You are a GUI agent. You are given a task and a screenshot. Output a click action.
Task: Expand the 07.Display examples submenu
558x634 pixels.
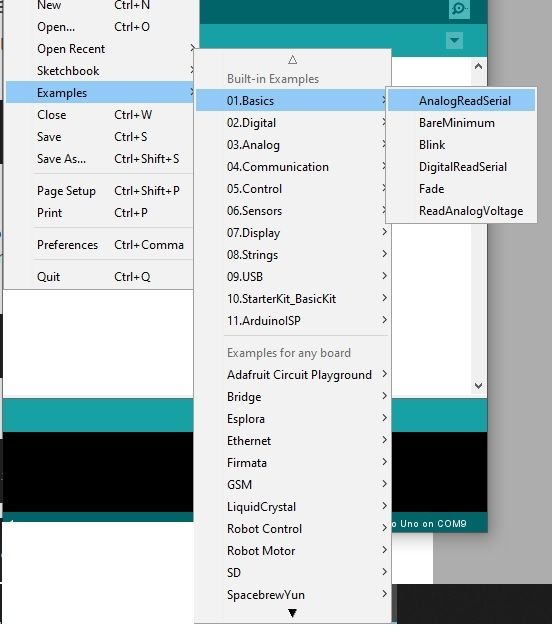pyautogui.click(x=293, y=233)
